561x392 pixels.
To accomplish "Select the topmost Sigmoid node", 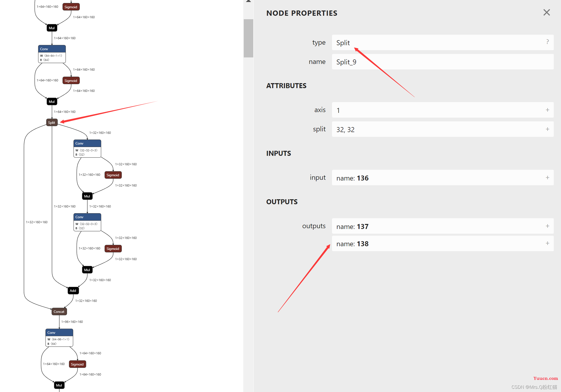I will click(x=71, y=7).
